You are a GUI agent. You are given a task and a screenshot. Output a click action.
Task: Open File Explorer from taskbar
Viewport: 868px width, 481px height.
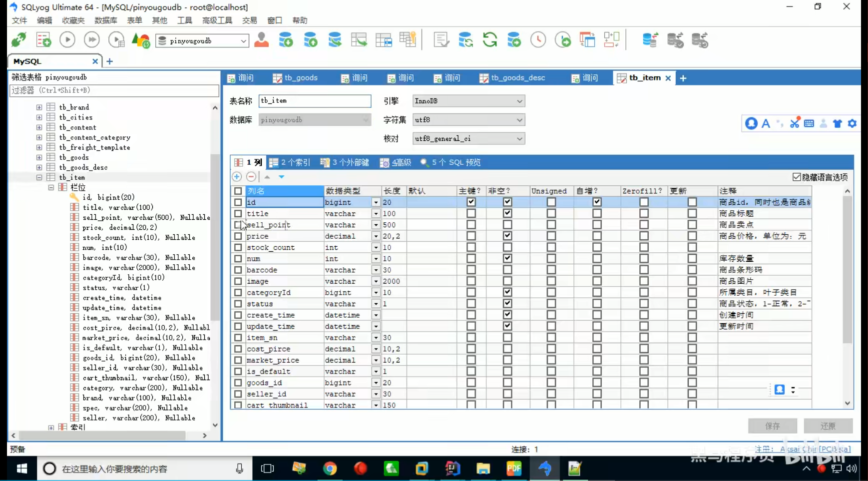pyautogui.click(x=483, y=469)
